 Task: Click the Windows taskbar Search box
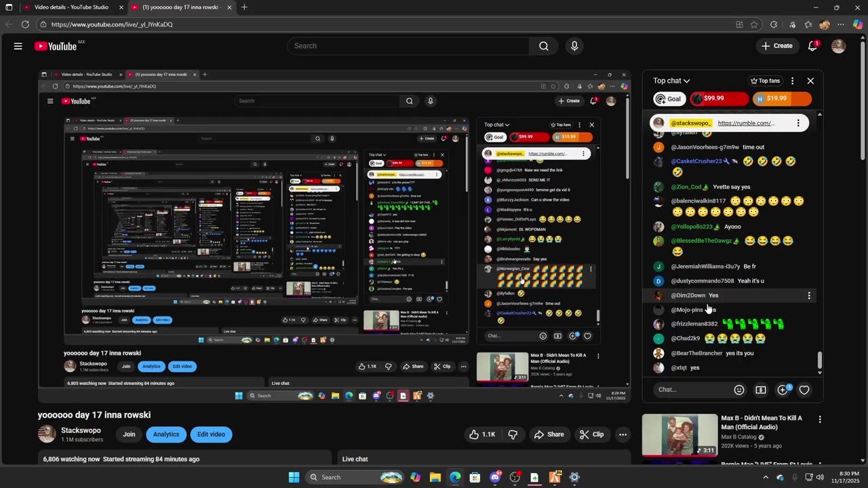(355, 477)
